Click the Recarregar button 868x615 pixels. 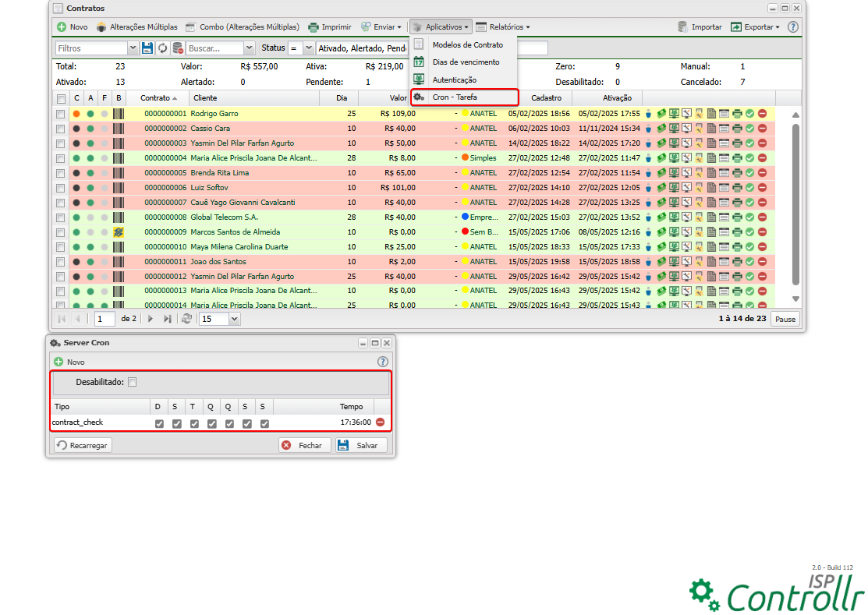point(83,445)
